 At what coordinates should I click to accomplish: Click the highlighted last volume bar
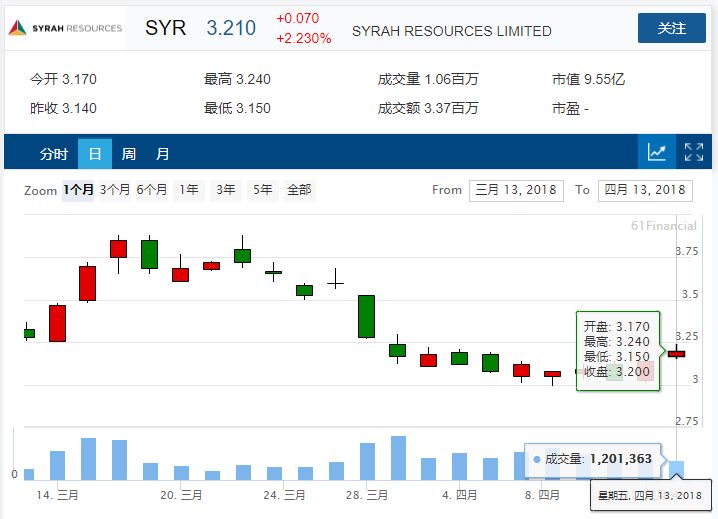676,470
